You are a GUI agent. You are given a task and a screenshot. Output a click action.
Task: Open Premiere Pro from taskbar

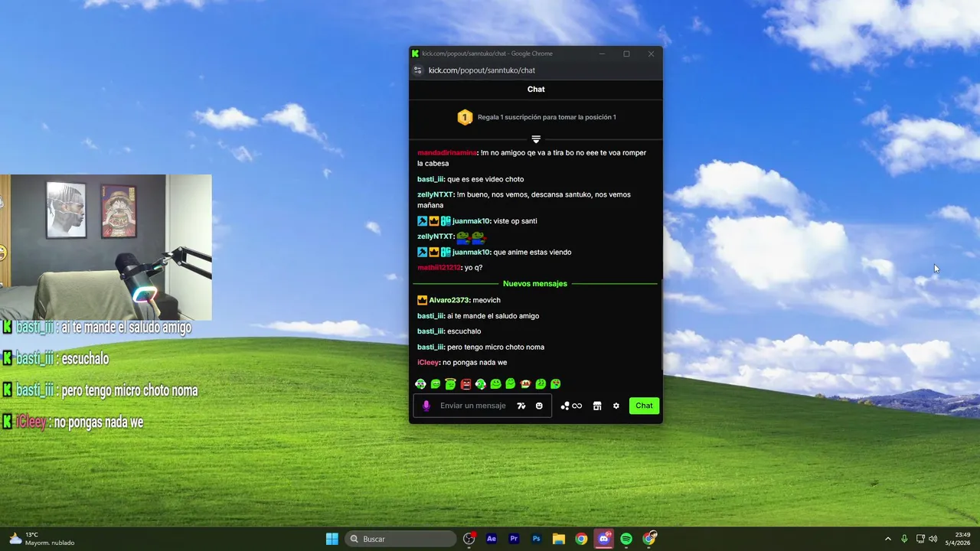514,539
